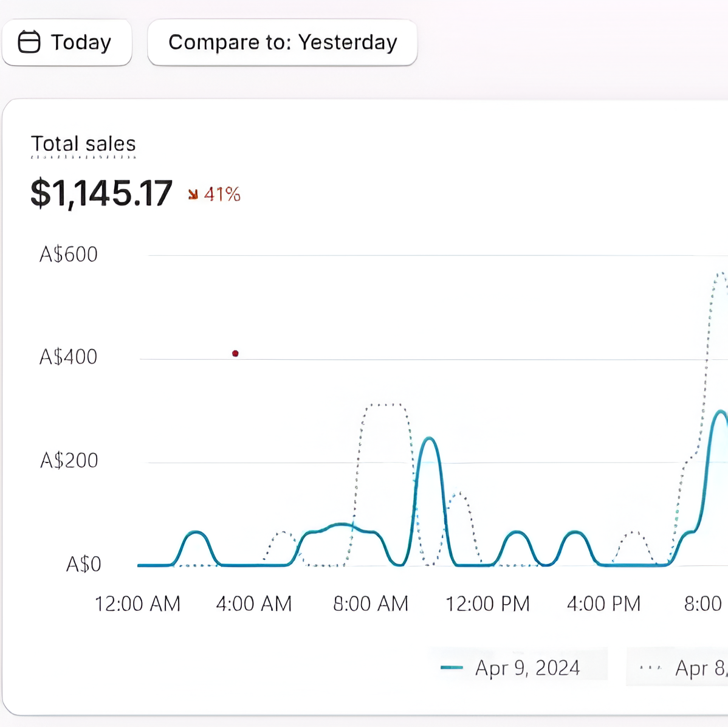Click the 4:00 PM x-axis label
Viewport: 728px width, 727px height.
click(x=603, y=604)
